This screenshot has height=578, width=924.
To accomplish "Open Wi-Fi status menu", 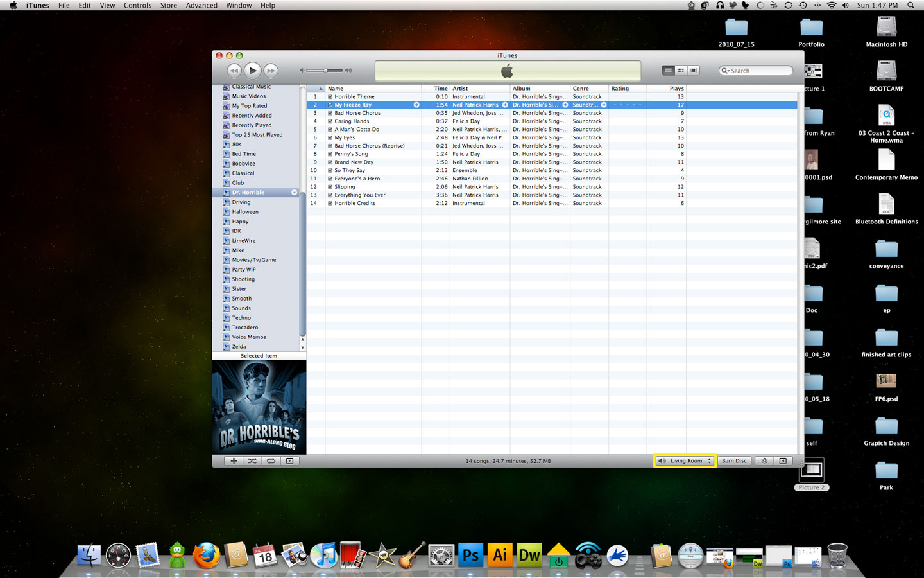I will pyautogui.click(x=831, y=5).
